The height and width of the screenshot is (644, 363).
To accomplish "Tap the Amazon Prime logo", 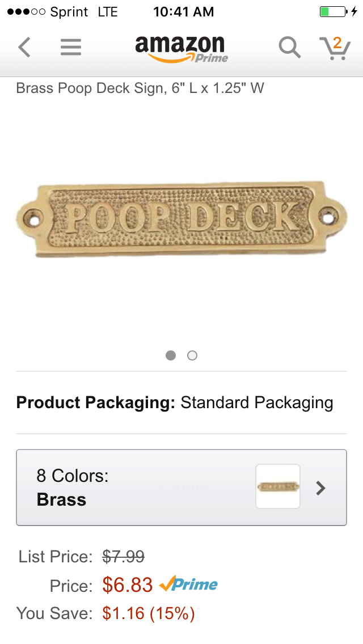I will [181, 49].
